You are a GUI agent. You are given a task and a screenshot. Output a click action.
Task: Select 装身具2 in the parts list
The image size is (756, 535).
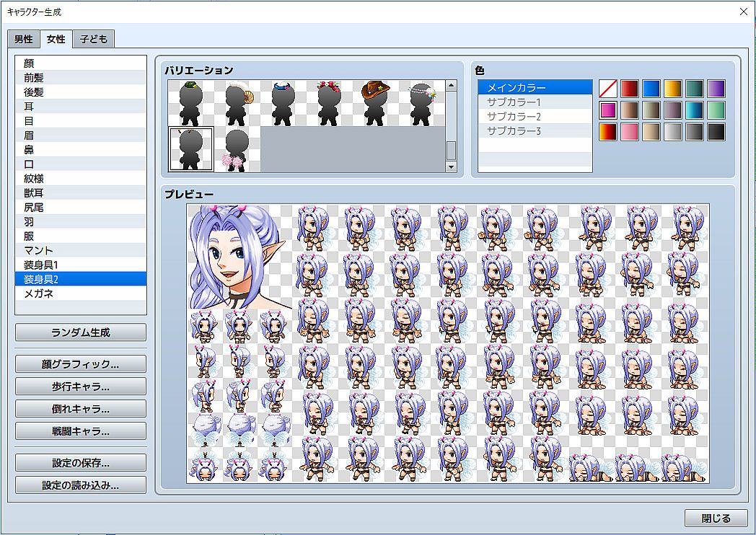click(81, 279)
